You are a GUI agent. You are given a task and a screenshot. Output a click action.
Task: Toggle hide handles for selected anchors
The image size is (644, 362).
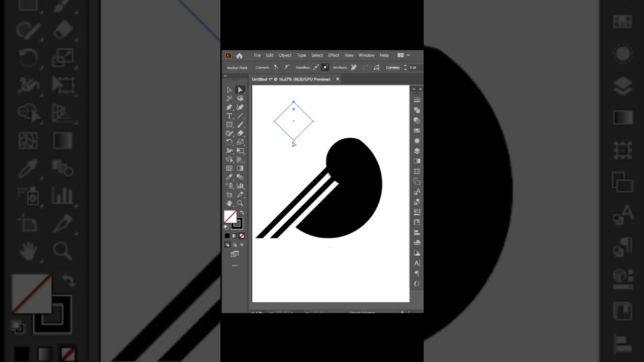point(325,67)
